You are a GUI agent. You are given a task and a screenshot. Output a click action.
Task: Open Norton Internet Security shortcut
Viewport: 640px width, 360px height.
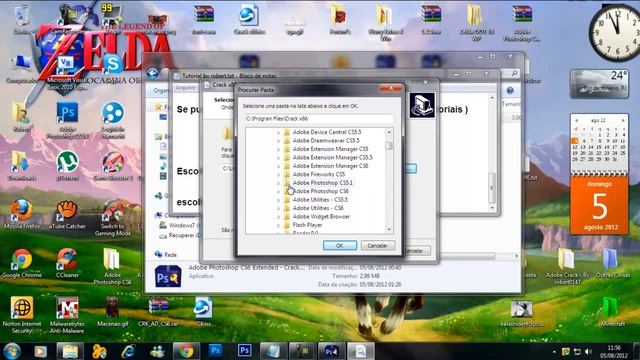point(22,315)
